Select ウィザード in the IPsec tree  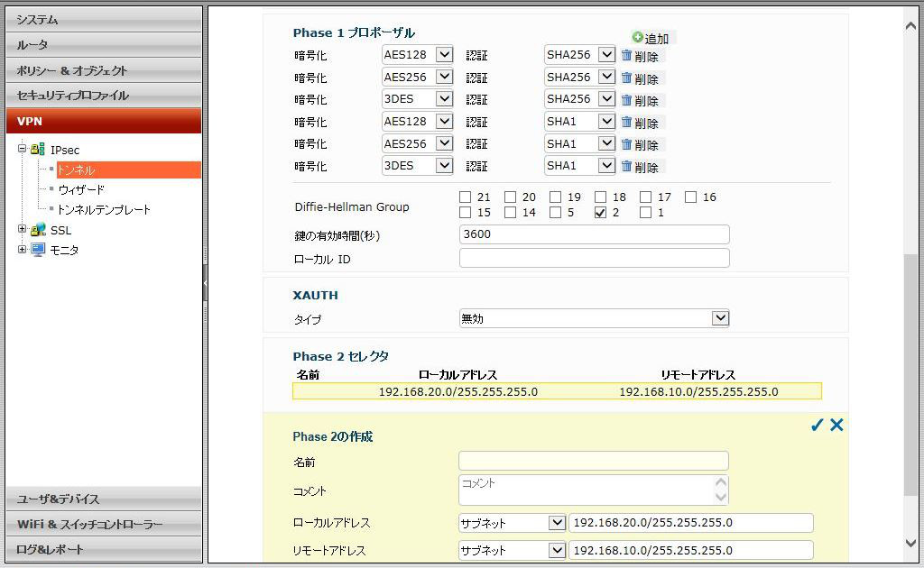click(x=81, y=189)
